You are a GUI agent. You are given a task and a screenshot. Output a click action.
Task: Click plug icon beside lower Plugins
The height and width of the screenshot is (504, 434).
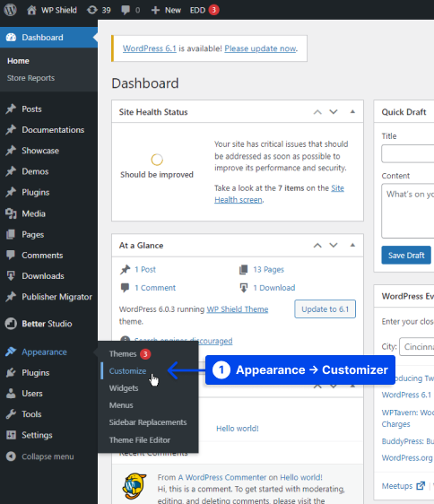(11, 373)
